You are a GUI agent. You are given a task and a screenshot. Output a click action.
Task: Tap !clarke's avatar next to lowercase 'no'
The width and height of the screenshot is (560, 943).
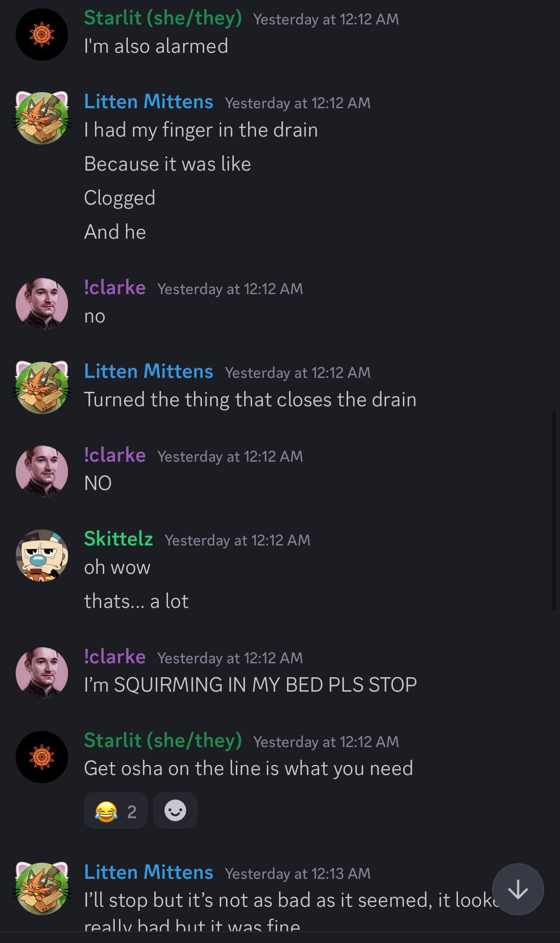point(42,304)
